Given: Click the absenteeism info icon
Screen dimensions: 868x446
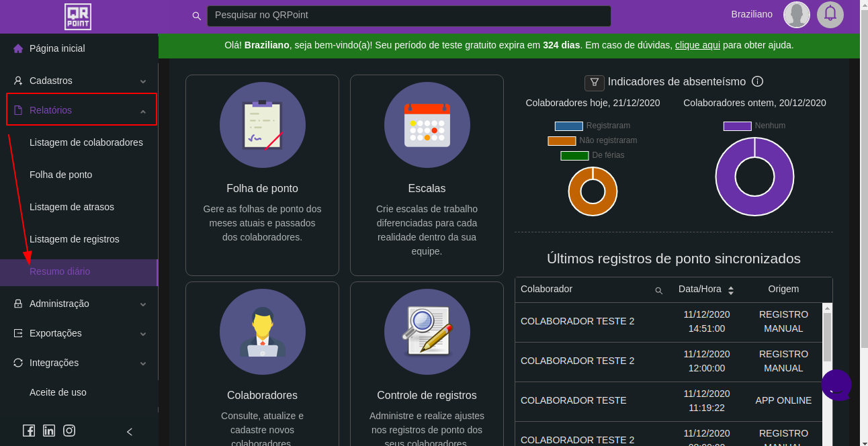Looking at the screenshot, I should coord(757,82).
